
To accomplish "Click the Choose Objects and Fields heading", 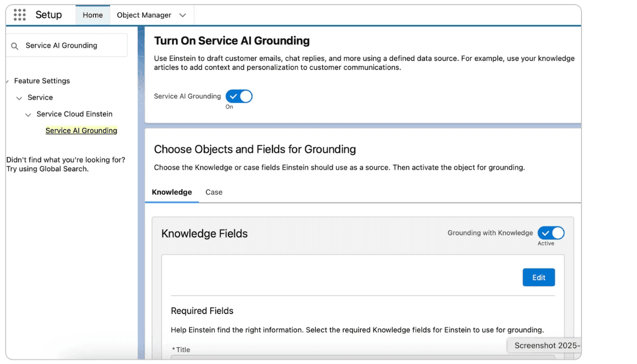I will click(x=255, y=149).
